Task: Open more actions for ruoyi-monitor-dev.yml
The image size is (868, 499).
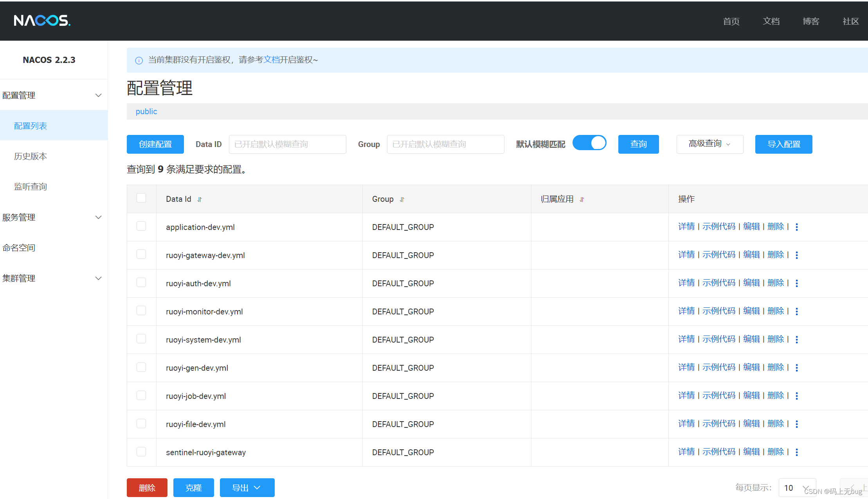Action: pos(797,311)
